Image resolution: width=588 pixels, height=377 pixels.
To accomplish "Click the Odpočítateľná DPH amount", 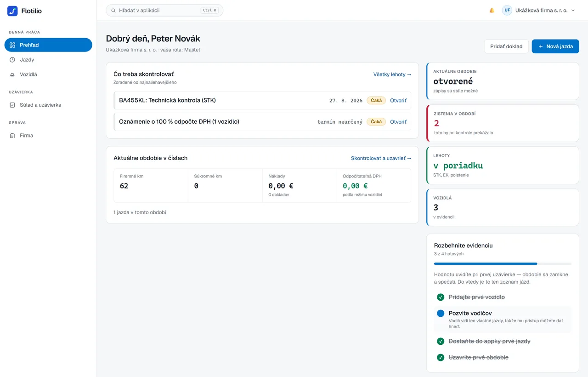I will tap(355, 186).
